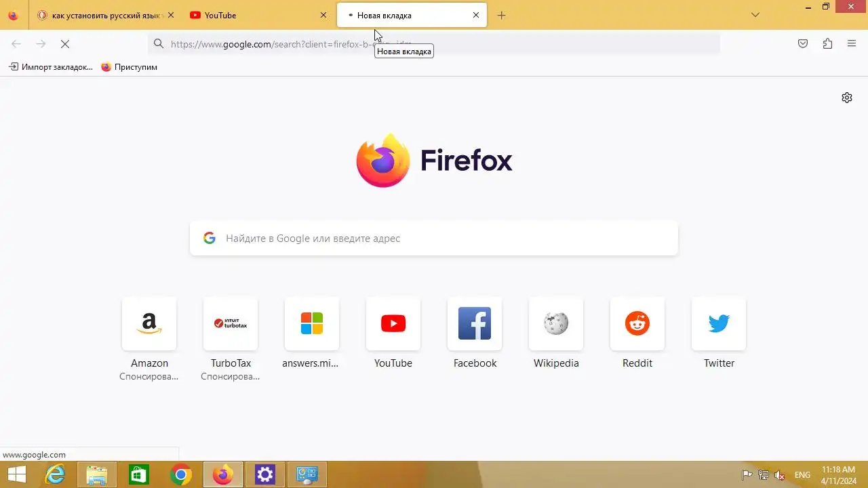The image size is (868, 488).
Task: Click the network tray icon
Action: click(764, 475)
